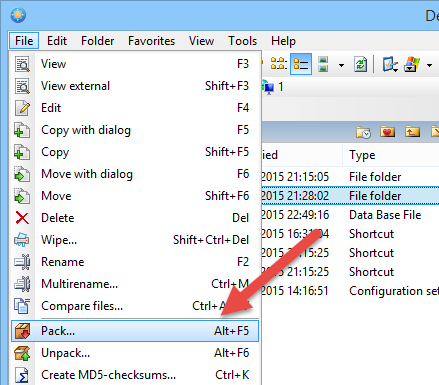Select the Data Base File row
Viewport: 439px width, 385px height.
(349, 215)
